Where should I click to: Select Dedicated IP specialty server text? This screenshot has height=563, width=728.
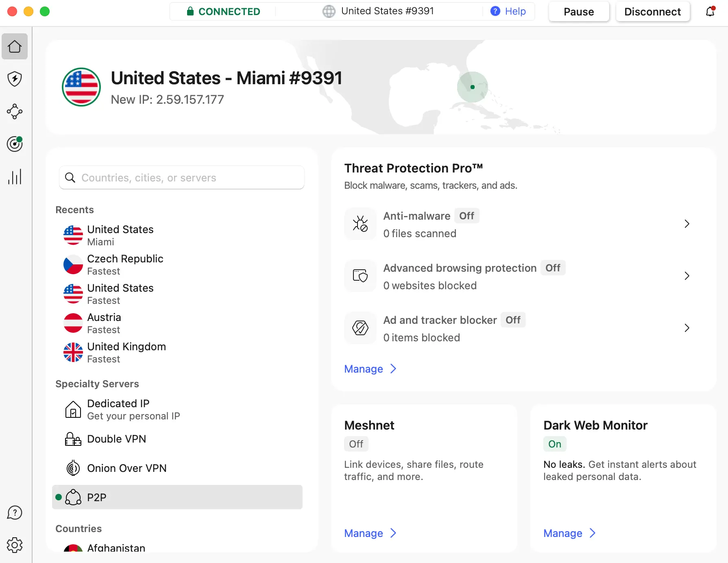tap(118, 403)
